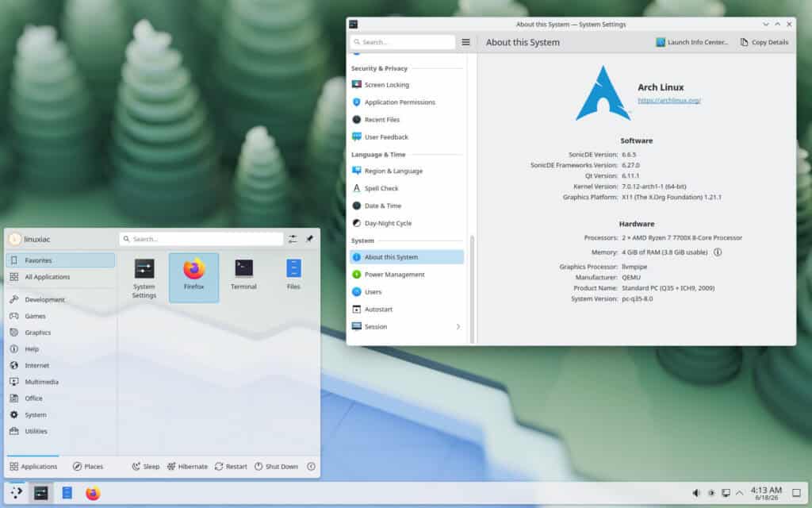
Task: Click linuxiac user avatar in launcher
Action: pos(15,239)
